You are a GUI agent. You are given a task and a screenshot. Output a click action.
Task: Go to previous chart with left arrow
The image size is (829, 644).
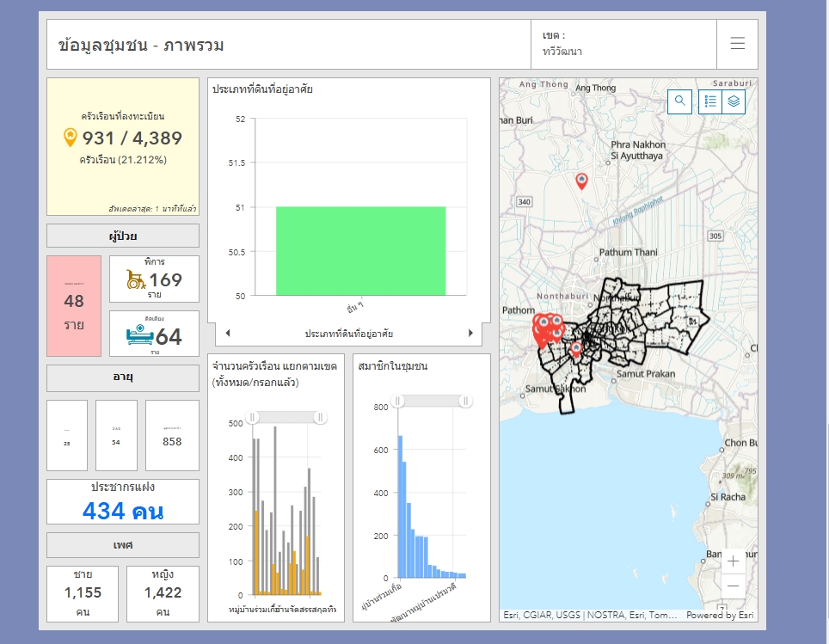pos(228,333)
